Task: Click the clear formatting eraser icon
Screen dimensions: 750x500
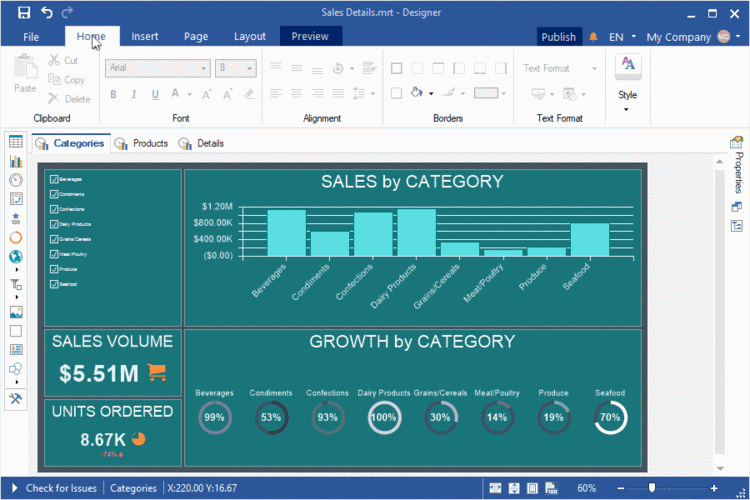Action: (249, 94)
